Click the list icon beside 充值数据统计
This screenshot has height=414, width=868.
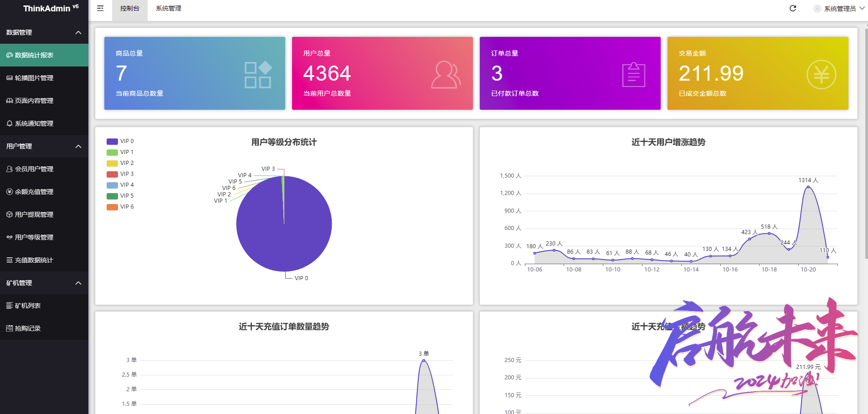click(10, 260)
